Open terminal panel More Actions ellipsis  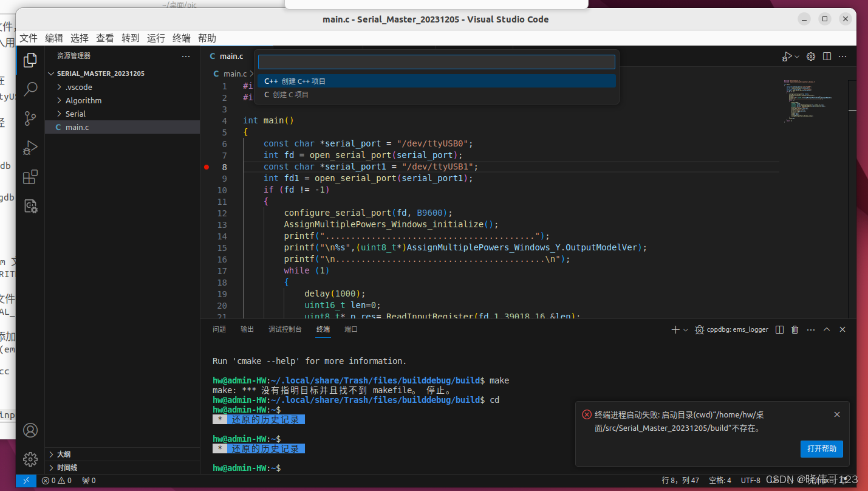coord(811,329)
